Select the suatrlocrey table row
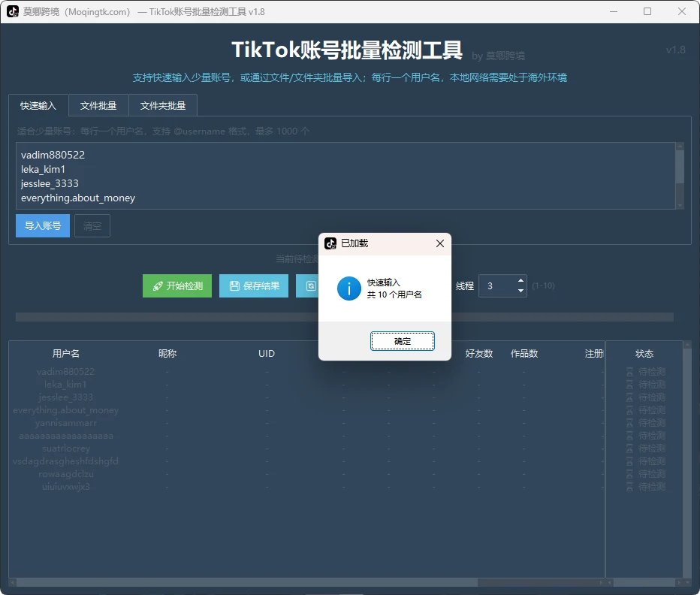 pyautogui.click(x=306, y=448)
